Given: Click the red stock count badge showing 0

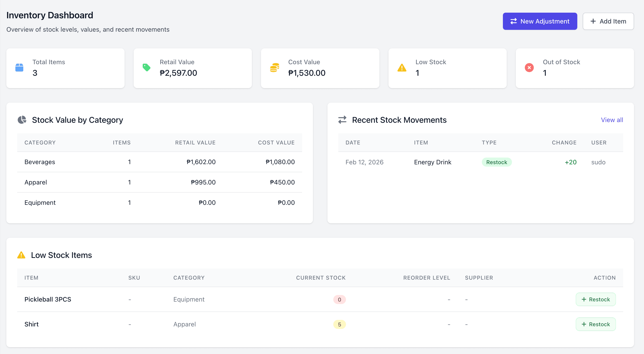Looking at the screenshot, I should tap(339, 300).
